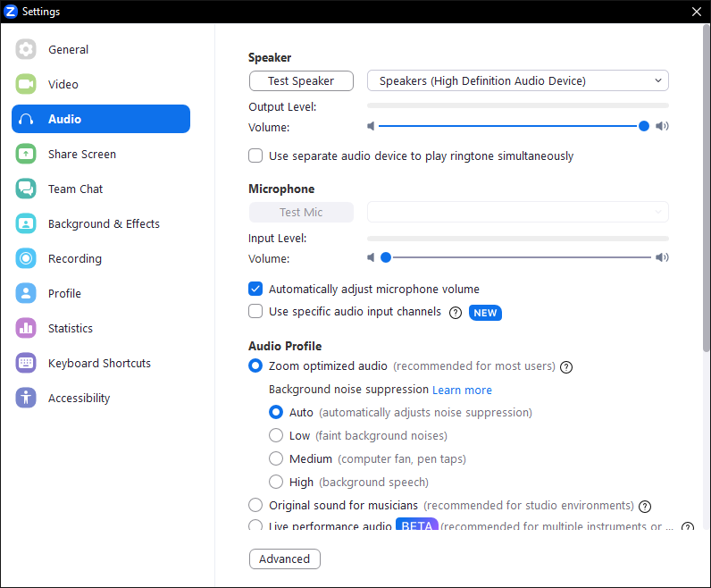Open help for Live performance audio

point(688,526)
